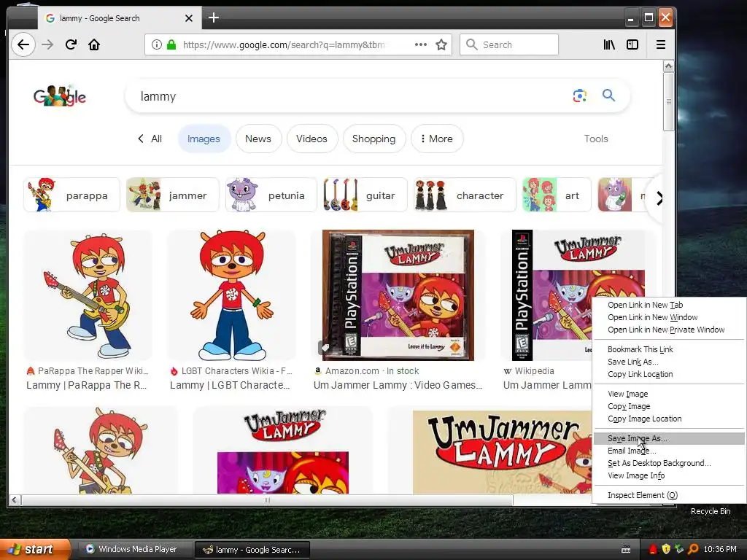Click the blue Google search magnifier button
747x560 pixels.
pyautogui.click(x=609, y=96)
